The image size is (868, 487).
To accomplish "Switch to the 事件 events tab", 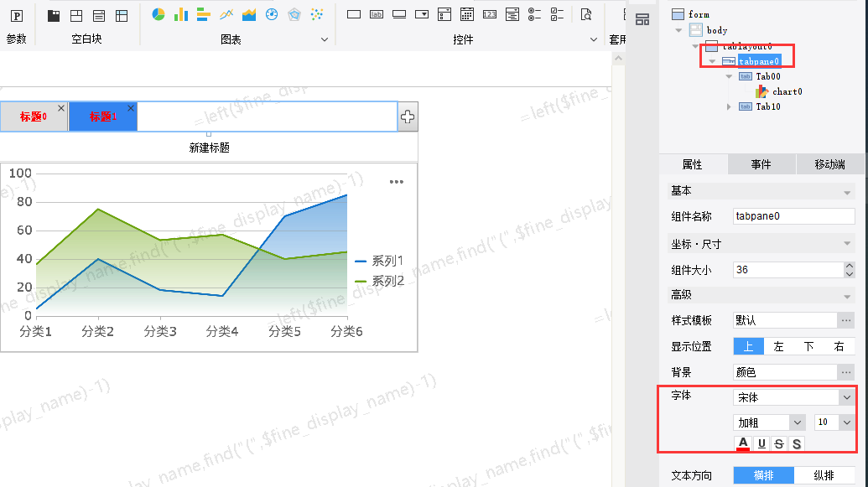I will (x=761, y=164).
